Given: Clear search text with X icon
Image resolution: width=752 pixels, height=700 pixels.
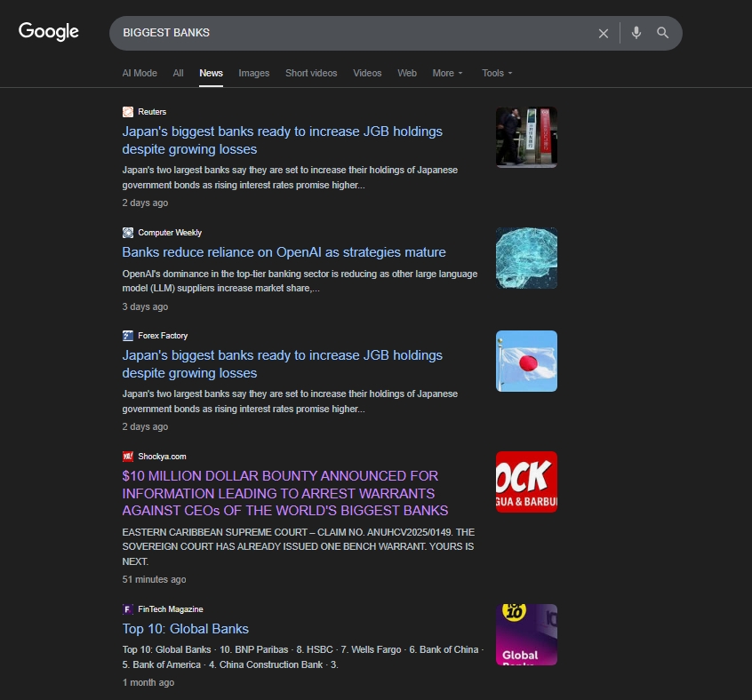Looking at the screenshot, I should pos(604,33).
